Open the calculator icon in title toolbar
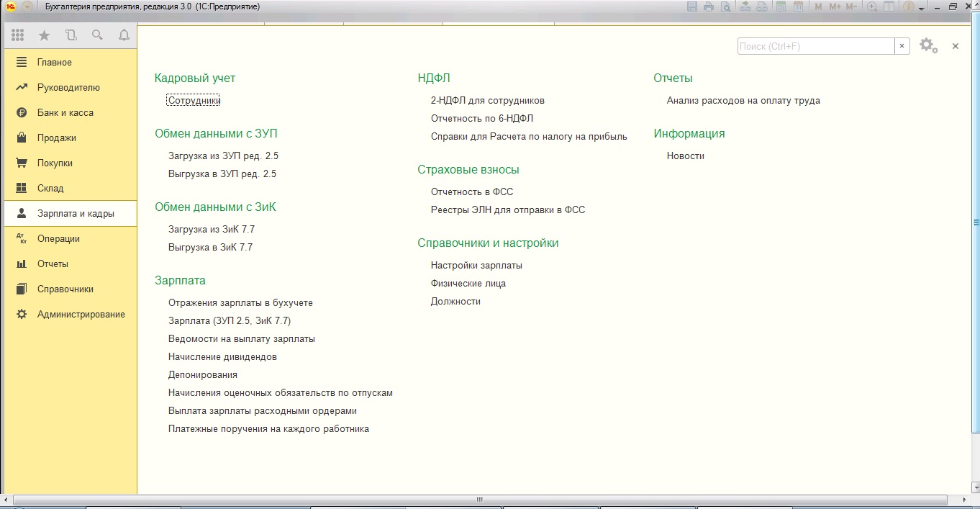 [779, 6]
